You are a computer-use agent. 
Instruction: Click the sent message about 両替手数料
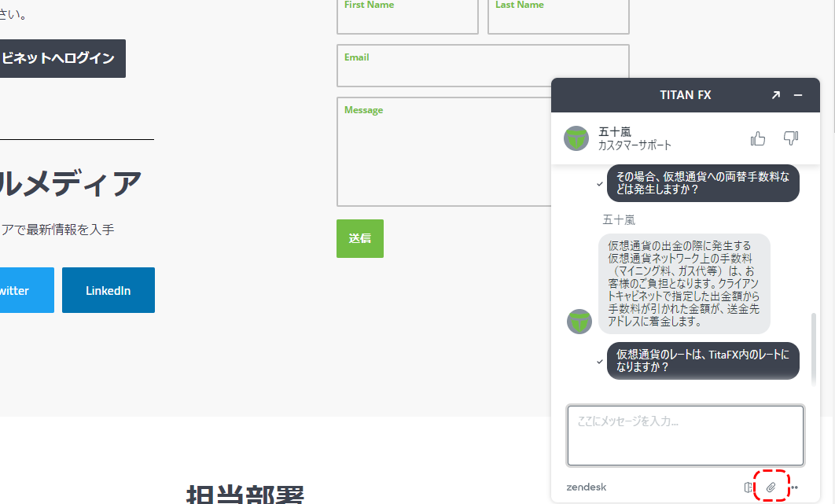click(x=703, y=183)
